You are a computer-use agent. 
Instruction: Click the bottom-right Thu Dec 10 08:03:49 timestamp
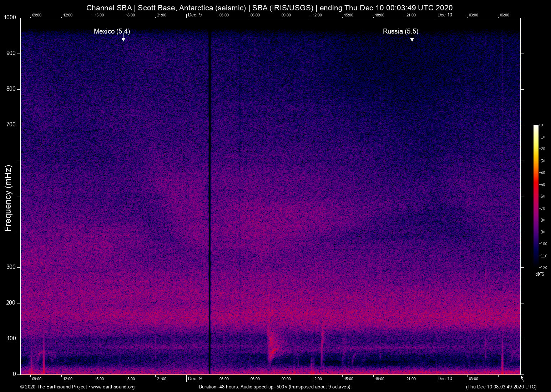click(x=501, y=387)
